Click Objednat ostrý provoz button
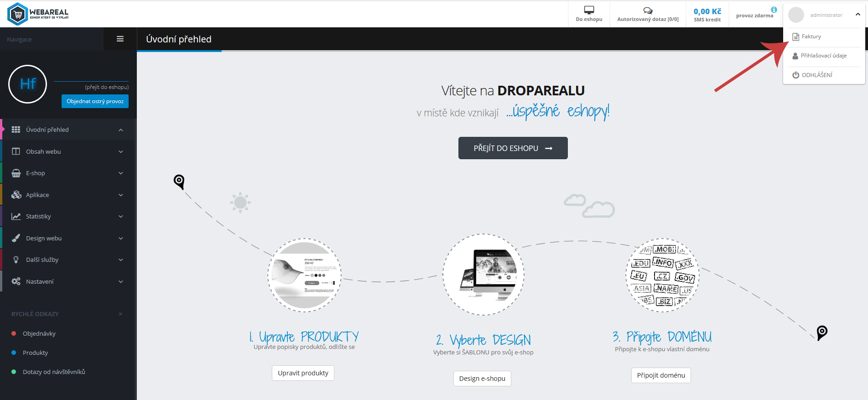 pos(95,101)
